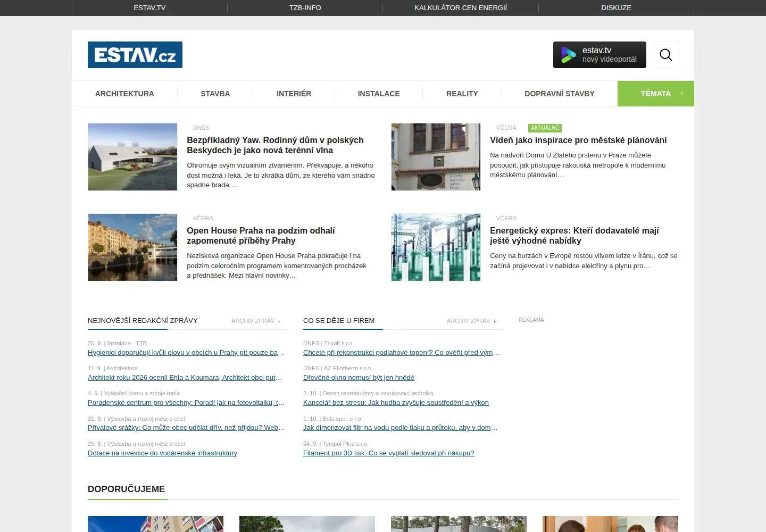This screenshot has height=532, width=766.
Task: Open the Energetický expres power lines thumbnail
Action: point(436,247)
